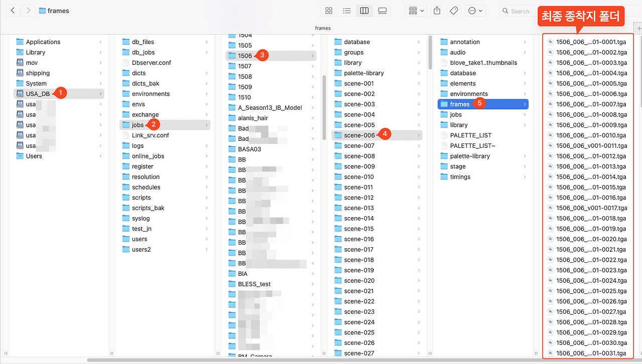Open the scene-025 folder

pos(377,332)
